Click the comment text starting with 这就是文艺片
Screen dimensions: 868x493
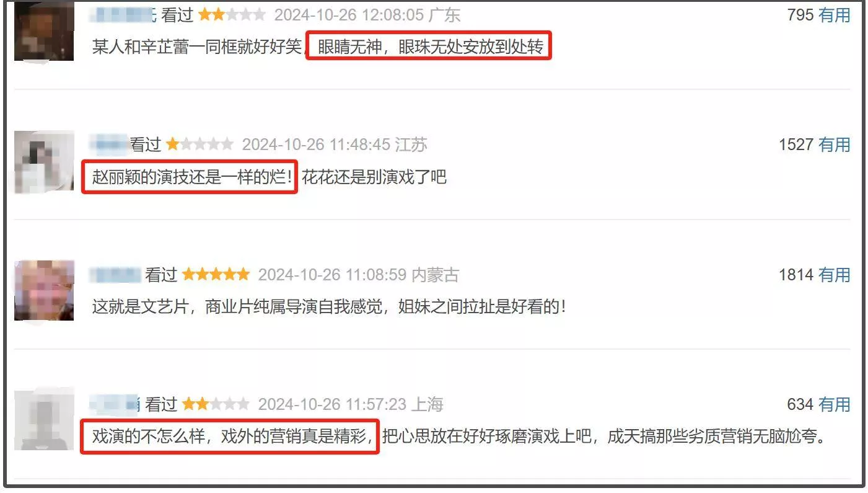pyautogui.click(x=329, y=306)
